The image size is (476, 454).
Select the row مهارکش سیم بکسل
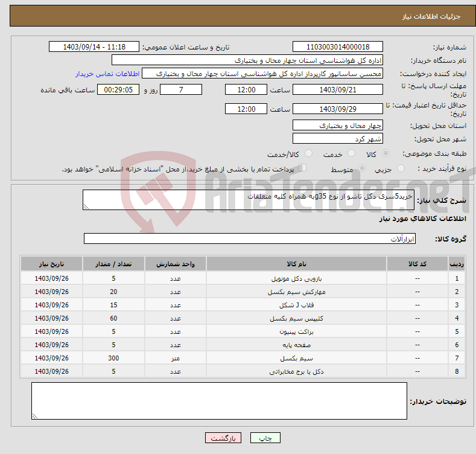pyautogui.click(x=243, y=292)
